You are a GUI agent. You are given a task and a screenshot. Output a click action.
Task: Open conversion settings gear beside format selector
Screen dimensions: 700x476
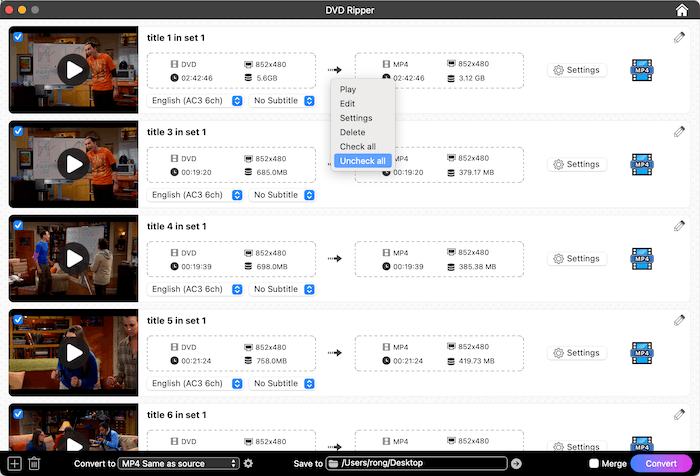click(248, 463)
